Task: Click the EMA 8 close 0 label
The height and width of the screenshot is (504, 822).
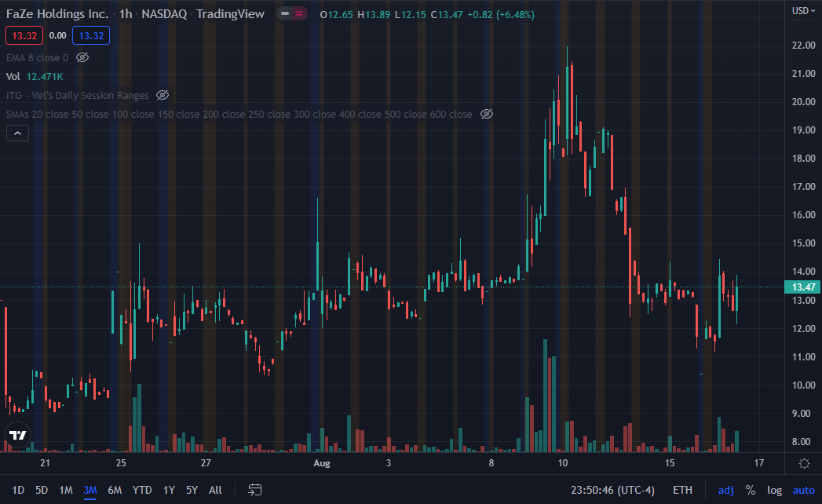Action: point(37,57)
